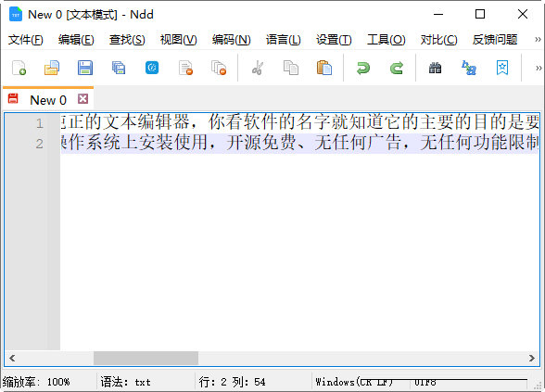
Task: Place cursor in highlighted second text line
Action: tap(299, 143)
